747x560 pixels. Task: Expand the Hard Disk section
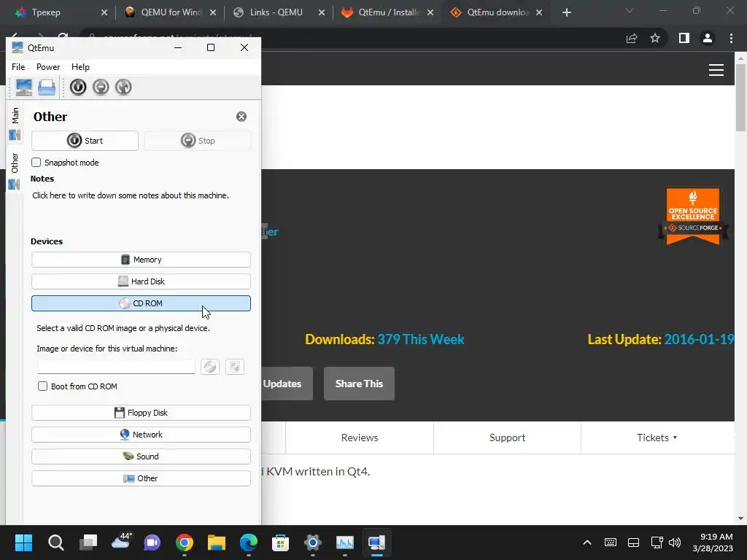tap(141, 281)
